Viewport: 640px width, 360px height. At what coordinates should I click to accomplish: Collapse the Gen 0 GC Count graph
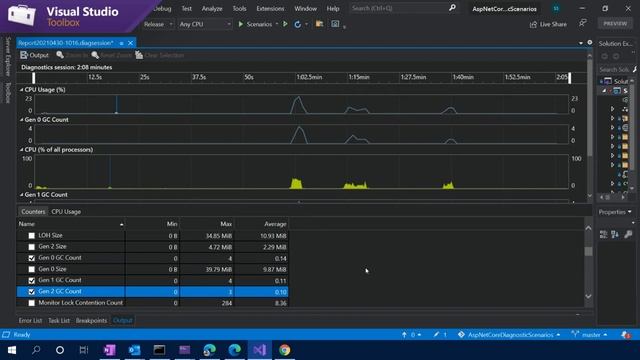coord(22,120)
